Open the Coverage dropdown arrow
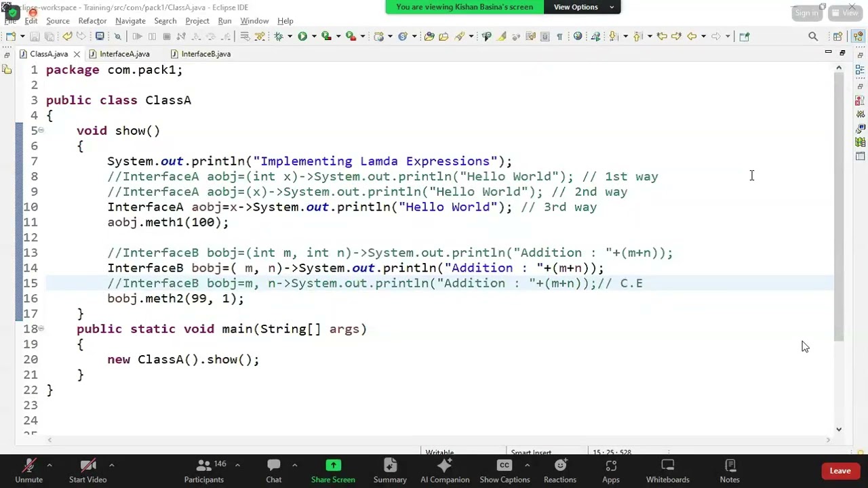This screenshot has width=868, height=488. click(338, 36)
